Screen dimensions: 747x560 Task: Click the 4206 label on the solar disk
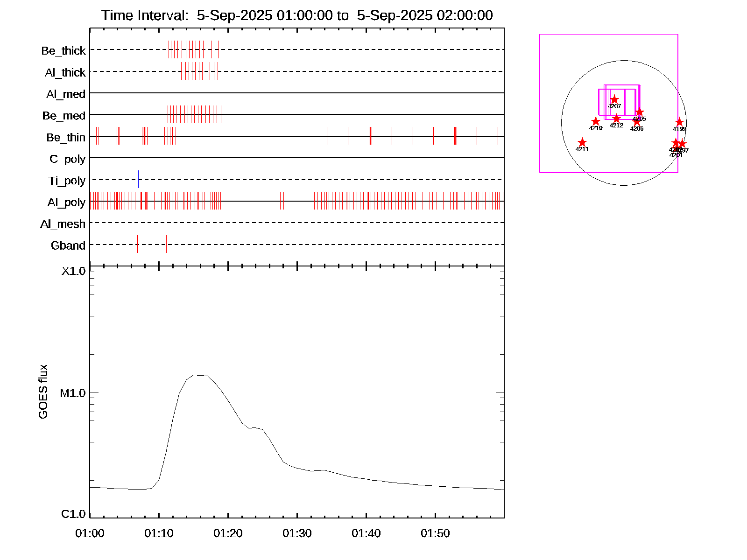pyautogui.click(x=637, y=129)
